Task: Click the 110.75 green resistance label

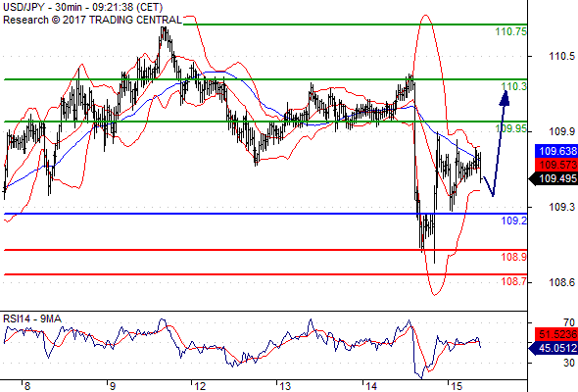Action: pos(511,31)
